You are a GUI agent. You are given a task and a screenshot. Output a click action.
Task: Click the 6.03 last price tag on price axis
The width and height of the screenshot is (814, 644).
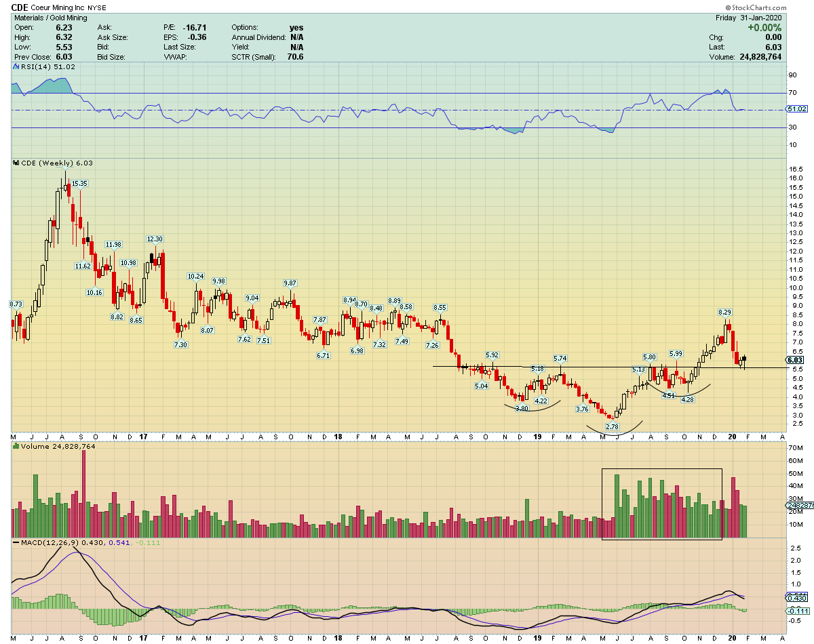coord(796,360)
